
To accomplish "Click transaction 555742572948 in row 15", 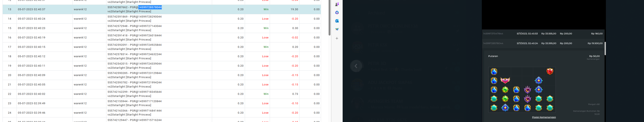I will point(118,26).
